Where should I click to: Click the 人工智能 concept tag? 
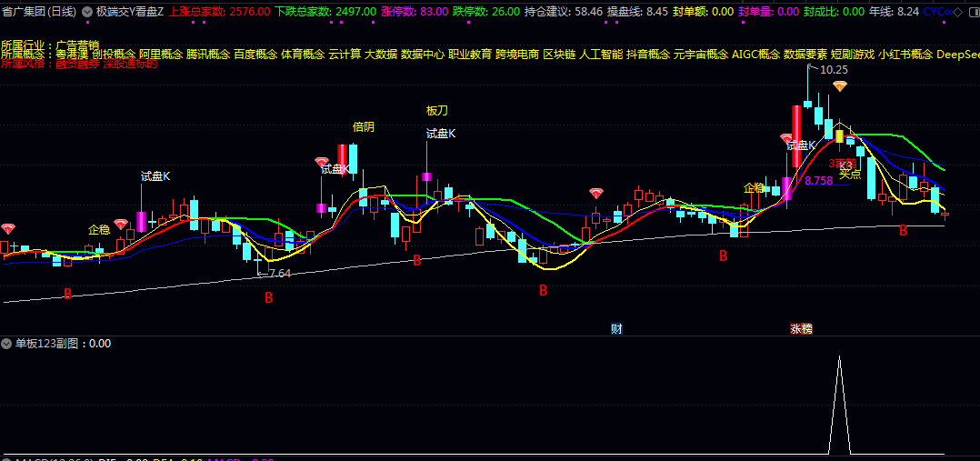601,55
